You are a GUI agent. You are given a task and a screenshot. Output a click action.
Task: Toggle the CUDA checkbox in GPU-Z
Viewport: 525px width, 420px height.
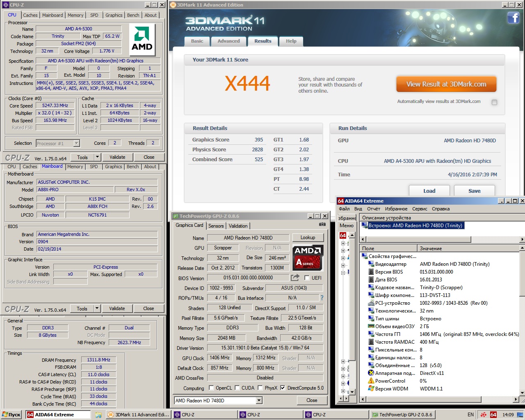(x=237, y=388)
